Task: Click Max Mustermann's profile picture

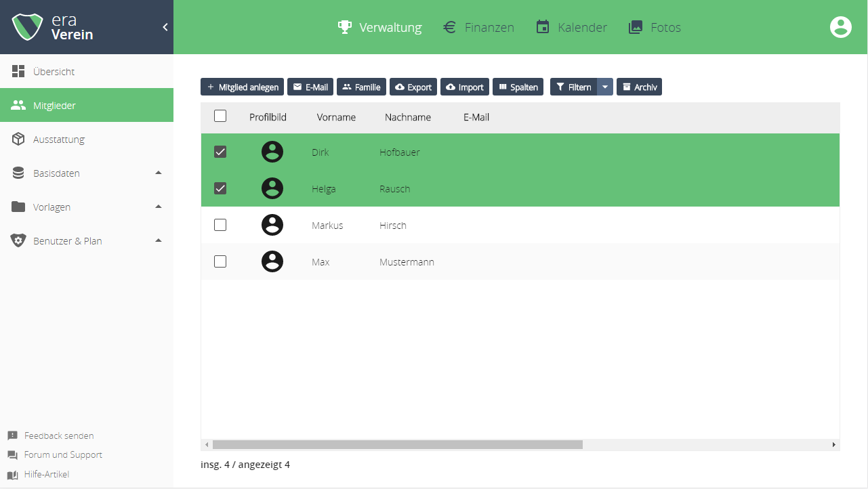Action: point(272,261)
